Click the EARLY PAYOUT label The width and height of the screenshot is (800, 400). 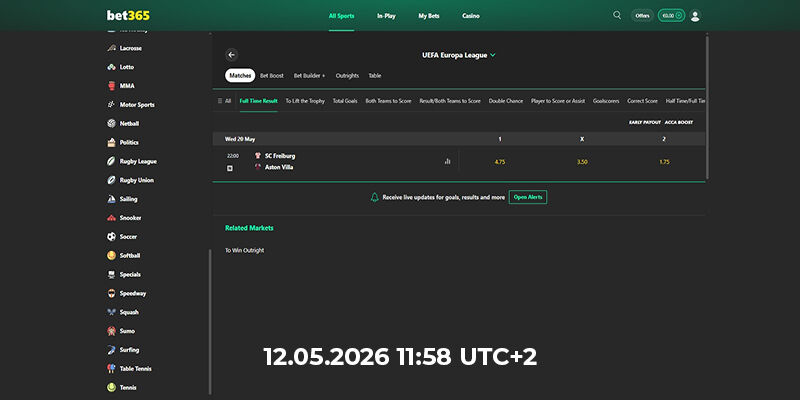click(x=644, y=122)
